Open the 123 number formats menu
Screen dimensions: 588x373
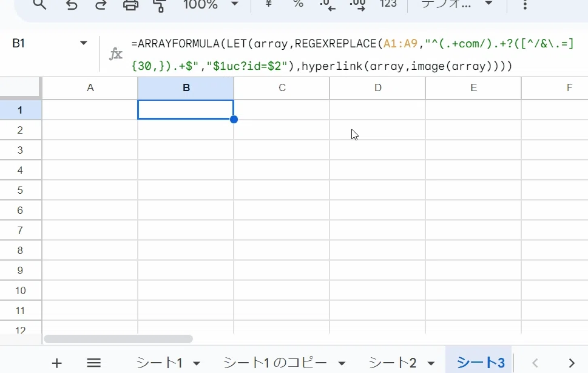388,4
